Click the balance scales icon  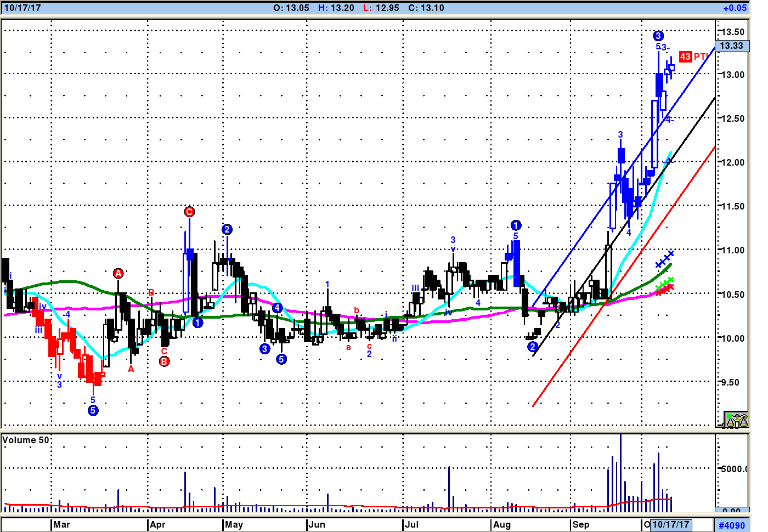(x=736, y=420)
